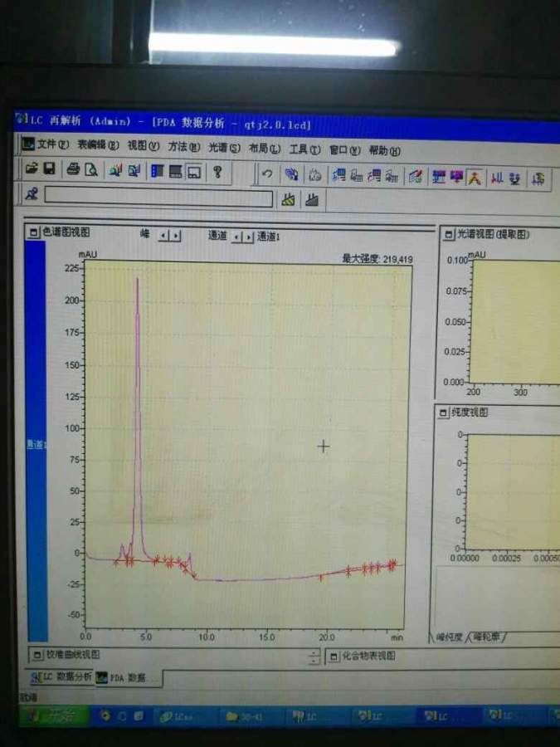
Task: Click the printer icon
Action: tap(73, 169)
